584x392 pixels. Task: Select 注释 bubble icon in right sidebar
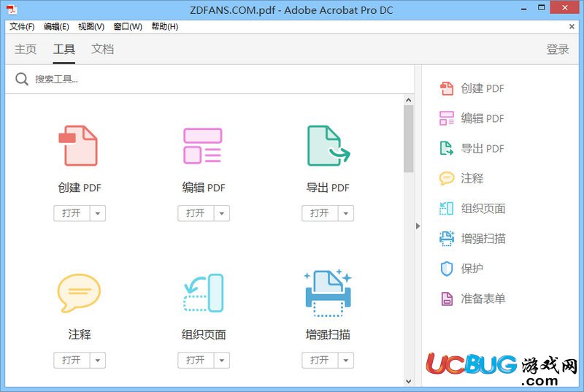click(x=447, y=178)
